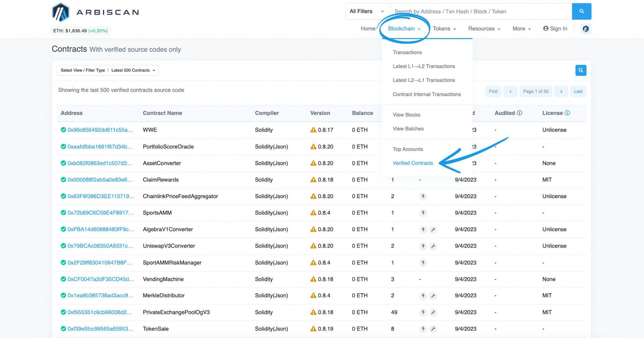Select View Batches menu item
This screenshot has height=338, width=644.
[408, 129]
